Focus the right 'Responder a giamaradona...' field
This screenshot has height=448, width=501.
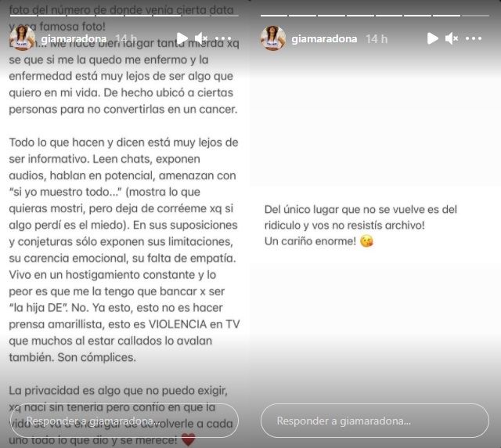(x=375, y=421)
